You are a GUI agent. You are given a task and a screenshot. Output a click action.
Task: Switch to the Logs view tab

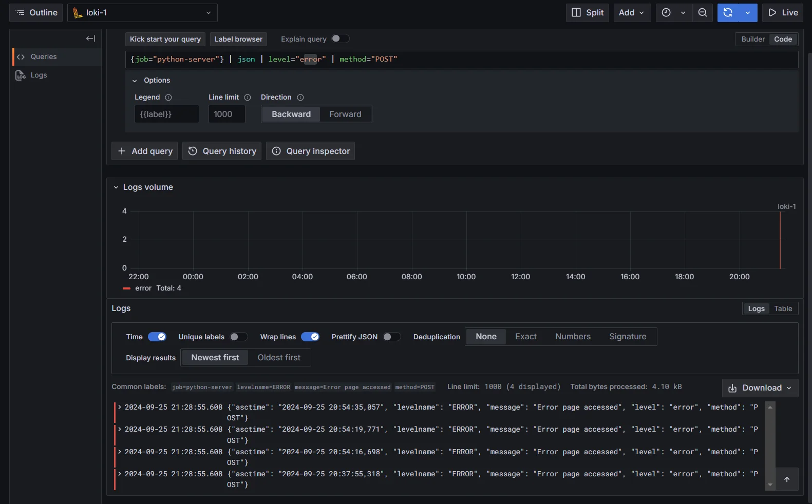(756, 308)
